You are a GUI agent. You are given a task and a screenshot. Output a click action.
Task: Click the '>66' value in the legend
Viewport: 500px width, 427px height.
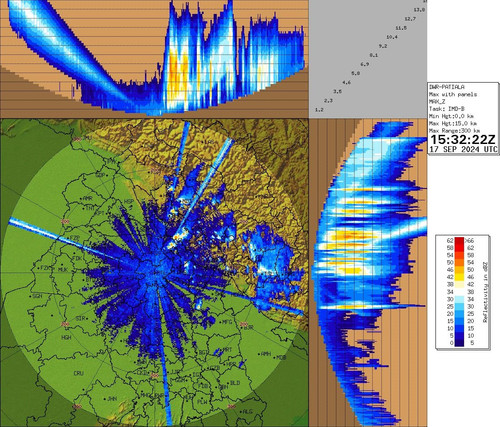coord(471,240)
